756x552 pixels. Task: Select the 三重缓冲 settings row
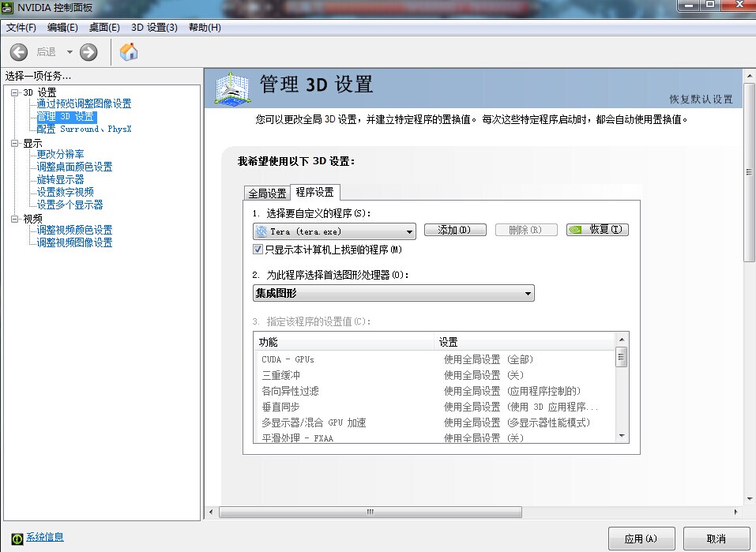click(x=434, y=375)
